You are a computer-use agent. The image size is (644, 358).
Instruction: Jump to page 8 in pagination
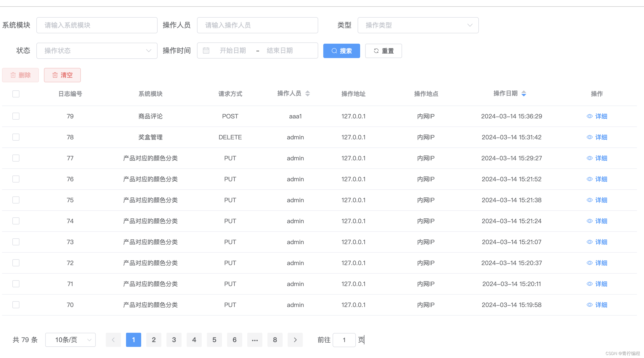point(275,340)
